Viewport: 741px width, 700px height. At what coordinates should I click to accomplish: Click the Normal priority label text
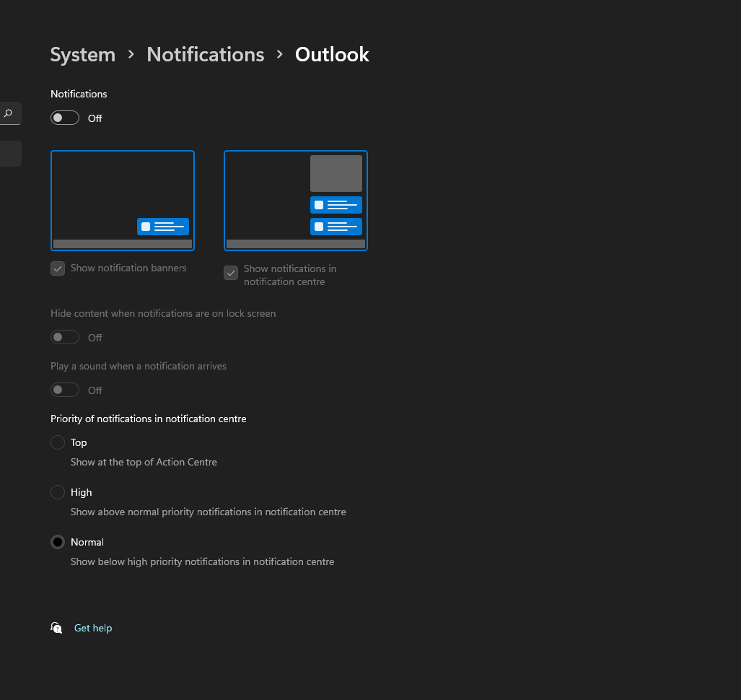tap(87, 542)
